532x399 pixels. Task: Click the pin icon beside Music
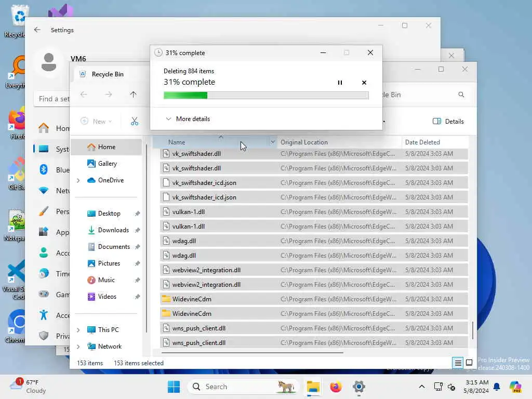(x=137, y=280)
